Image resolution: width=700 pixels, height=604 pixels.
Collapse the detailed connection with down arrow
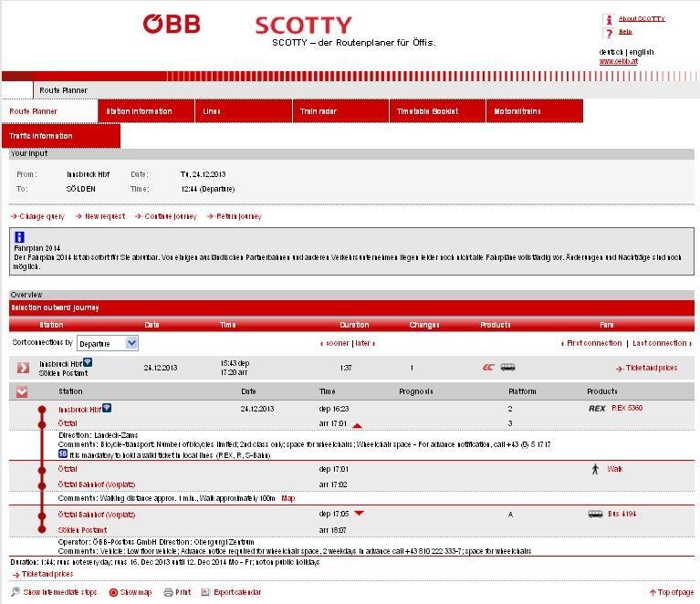click(x=22, y=392)
